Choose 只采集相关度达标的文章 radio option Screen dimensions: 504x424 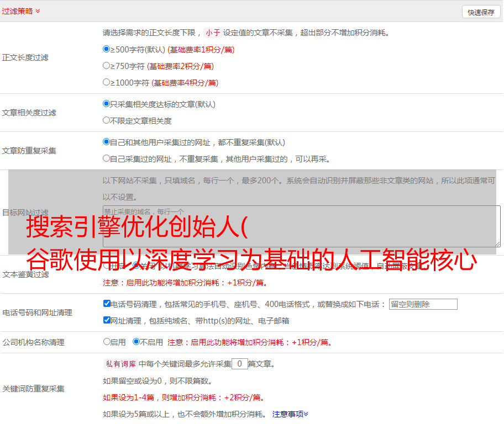pos(107,104)
